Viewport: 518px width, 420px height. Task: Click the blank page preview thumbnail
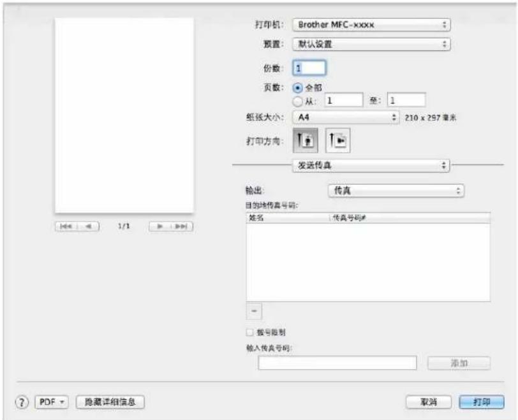(x=124, y=115)
